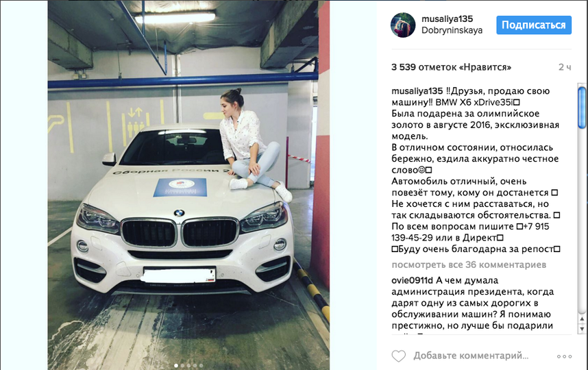Like the post with the heart icon
This screenshot has height=370, width=588.
398,356
